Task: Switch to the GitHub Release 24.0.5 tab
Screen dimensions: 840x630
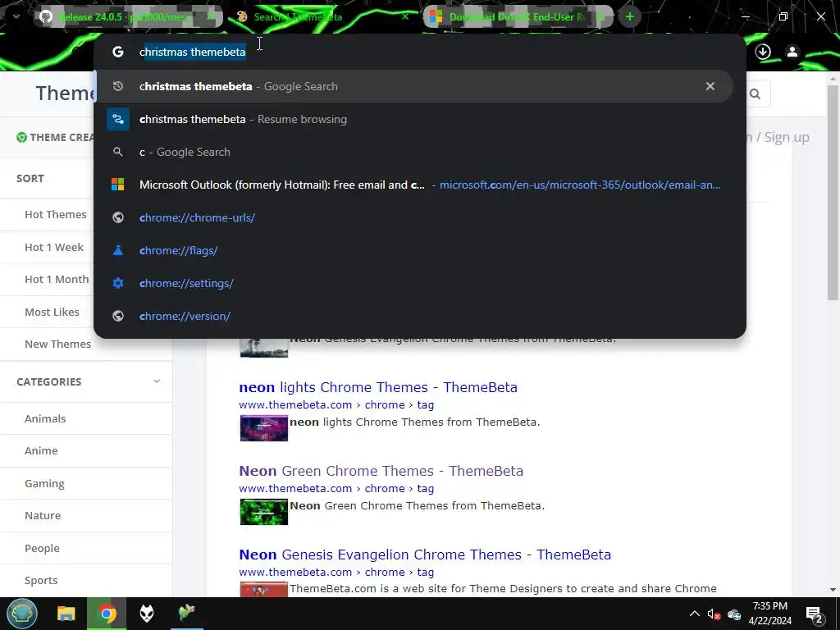Action: 128,16
